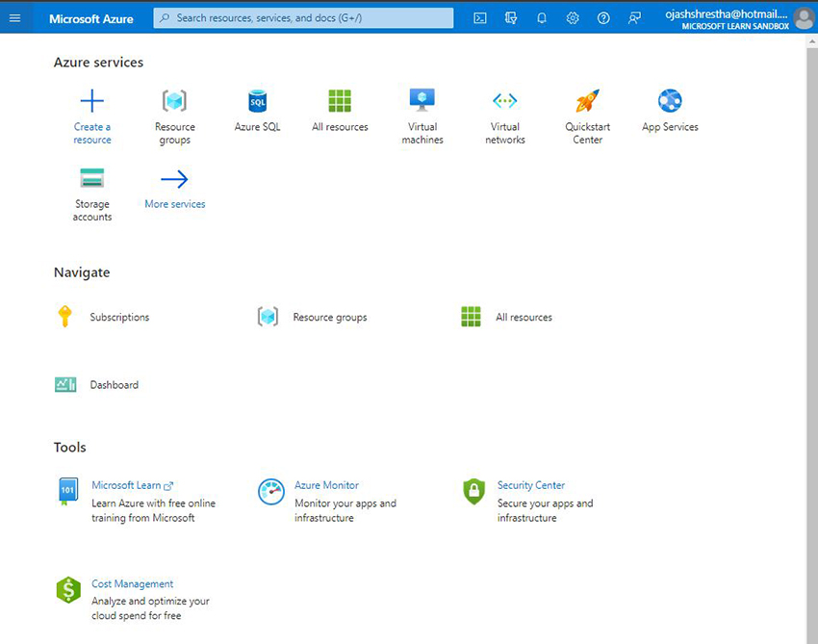Open the Security Center link
Viewport: 818px width, 644px height.
tap(530, 485)
